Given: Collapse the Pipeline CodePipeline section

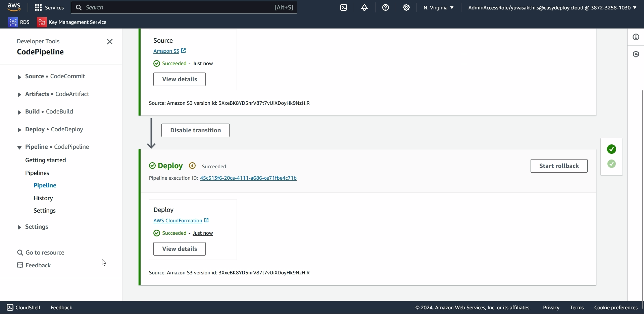Looking at the screenshot, I should [19, 147].
